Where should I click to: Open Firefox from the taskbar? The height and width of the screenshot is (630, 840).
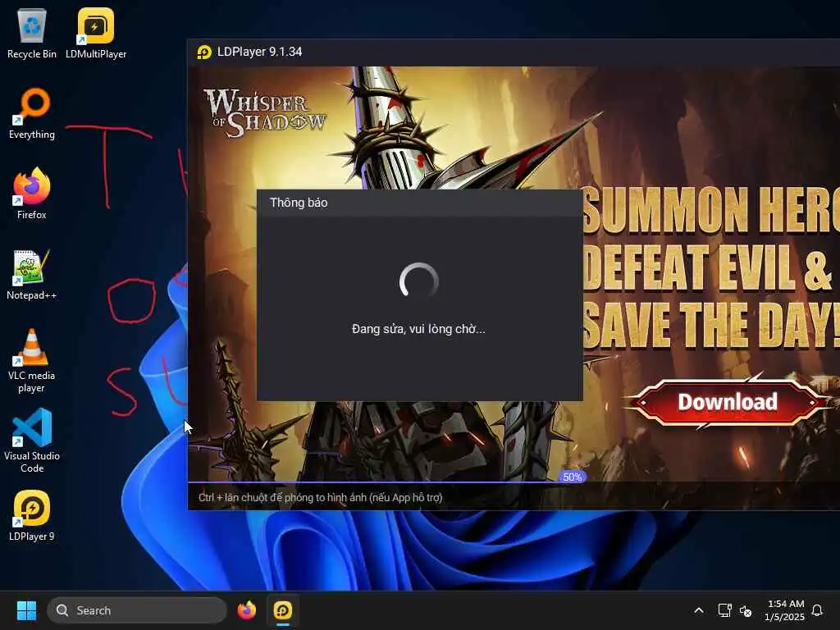(x=246, y=610)
